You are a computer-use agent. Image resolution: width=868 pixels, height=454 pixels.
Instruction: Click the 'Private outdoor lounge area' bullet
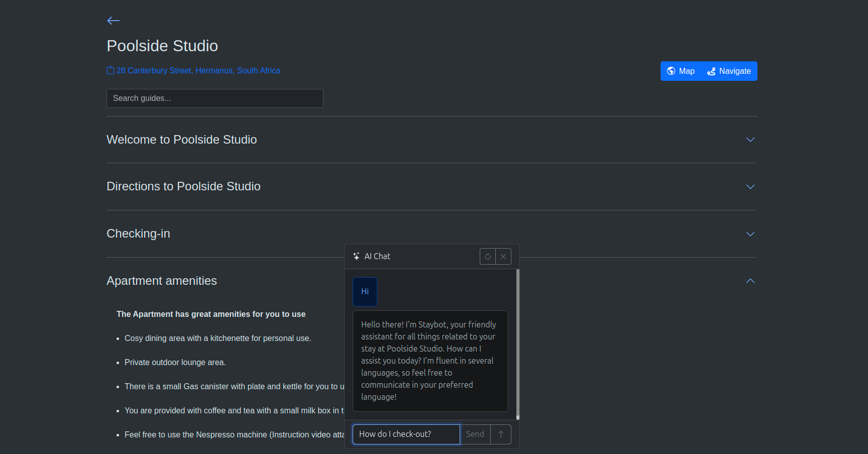coord(175,363)
